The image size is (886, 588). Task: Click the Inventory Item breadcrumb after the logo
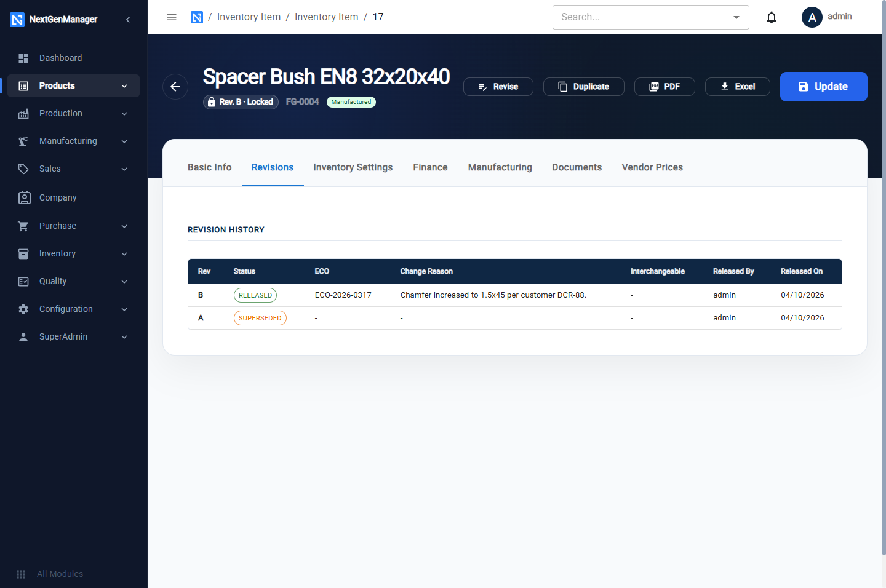pyautogui.click(x=249, y=17)
